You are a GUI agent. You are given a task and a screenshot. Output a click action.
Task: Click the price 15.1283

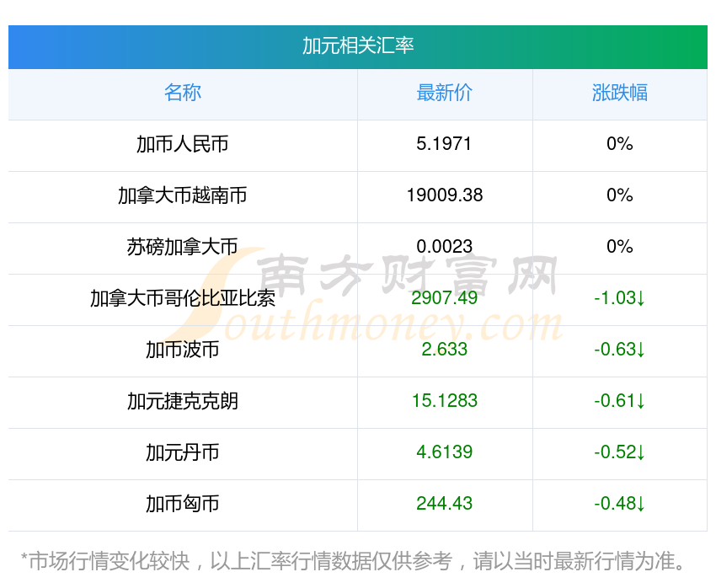[x=445, y=401]
